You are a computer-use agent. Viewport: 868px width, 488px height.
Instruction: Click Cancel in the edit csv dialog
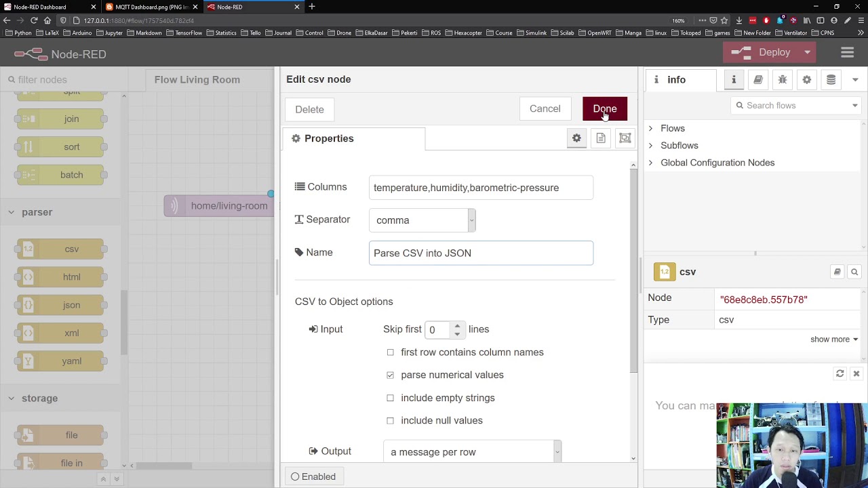click(545, 108)
